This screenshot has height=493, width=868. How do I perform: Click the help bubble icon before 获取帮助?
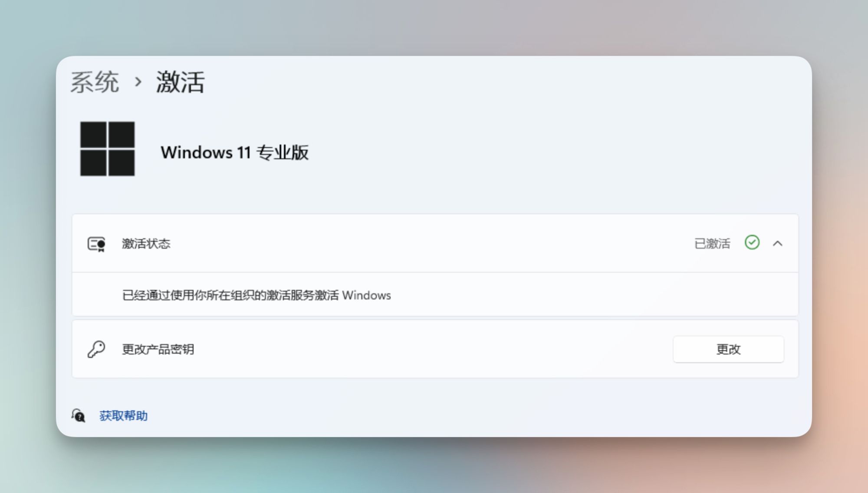click(x=79, y=416)
